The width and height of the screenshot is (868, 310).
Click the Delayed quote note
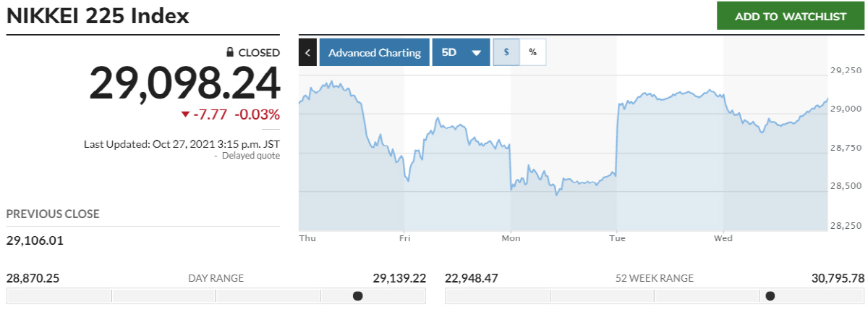(250, 156)
